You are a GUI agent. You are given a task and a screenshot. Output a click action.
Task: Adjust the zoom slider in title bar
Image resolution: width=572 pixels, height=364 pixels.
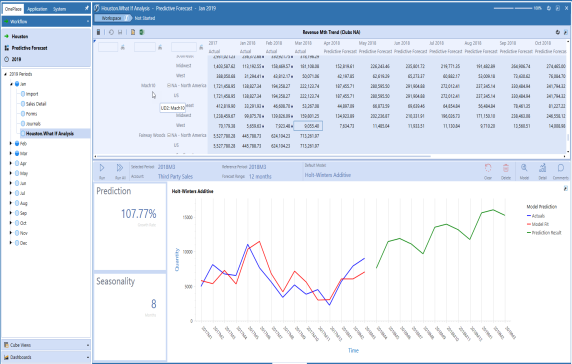coord(513,8)
